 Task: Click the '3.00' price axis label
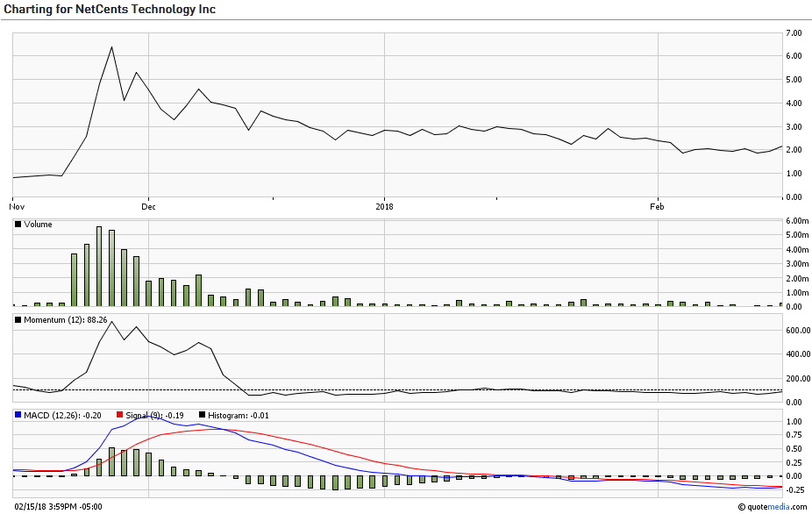click(794, 127)
